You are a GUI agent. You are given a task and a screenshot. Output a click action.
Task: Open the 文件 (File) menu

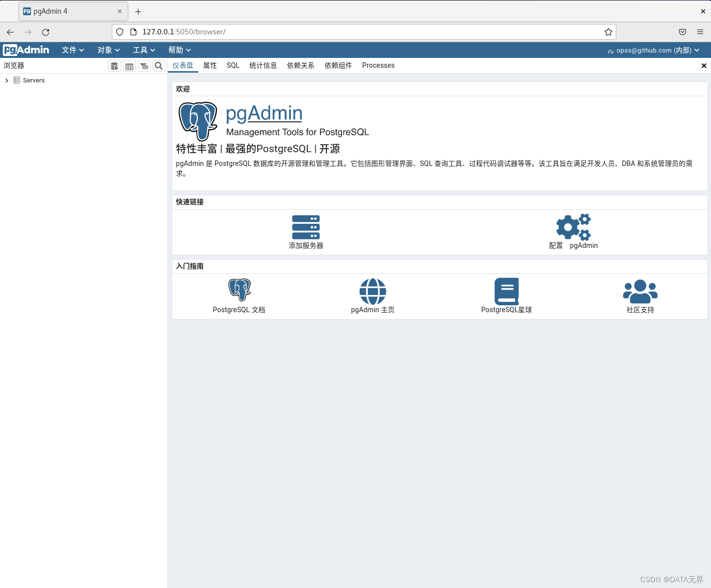73,50
